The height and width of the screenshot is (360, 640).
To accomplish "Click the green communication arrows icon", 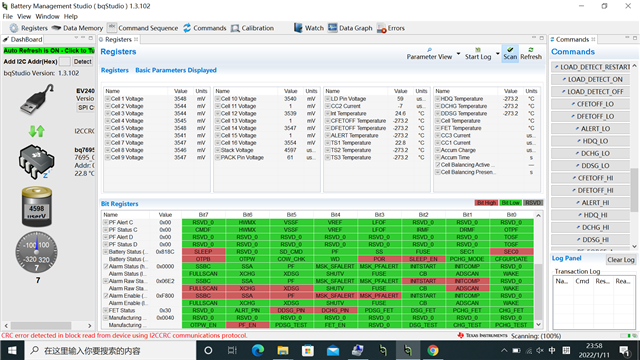I will coord(37,131).
